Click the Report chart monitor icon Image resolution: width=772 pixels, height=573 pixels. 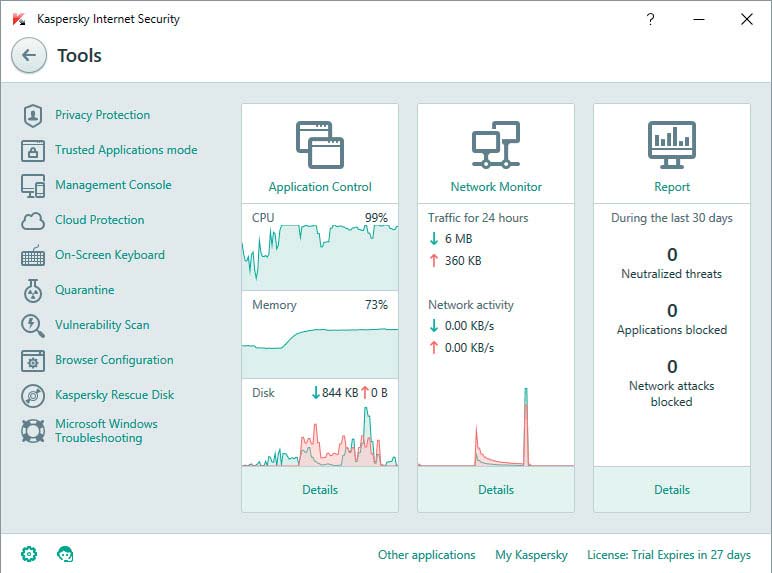click(x=672, y=145)
